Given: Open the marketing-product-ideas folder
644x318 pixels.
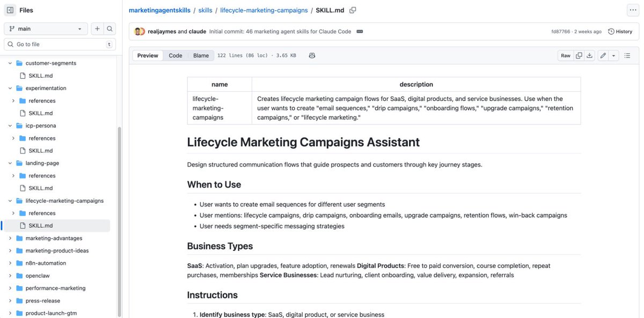Looking at the screenshot, I should pyautogui.click(x=57, y=250).
